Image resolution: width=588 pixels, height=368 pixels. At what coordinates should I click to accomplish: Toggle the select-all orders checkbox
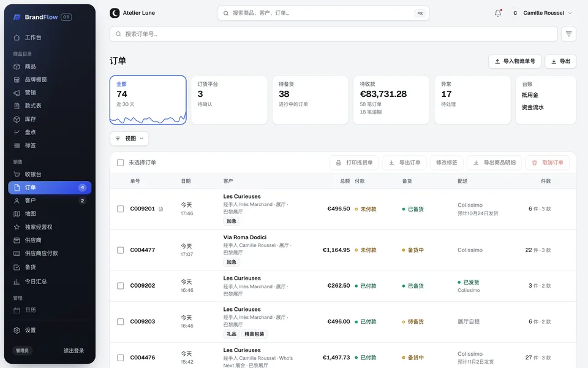(121, 163)
